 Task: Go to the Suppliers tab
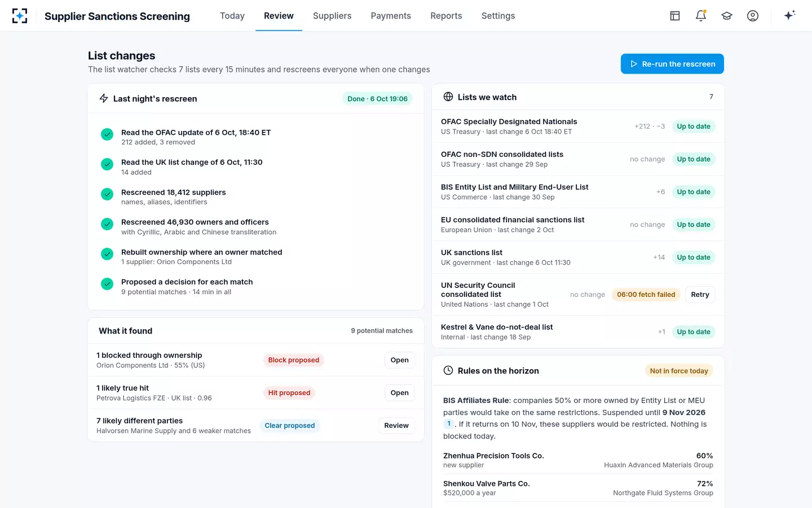pyautogui.click(x=332, y=16)
